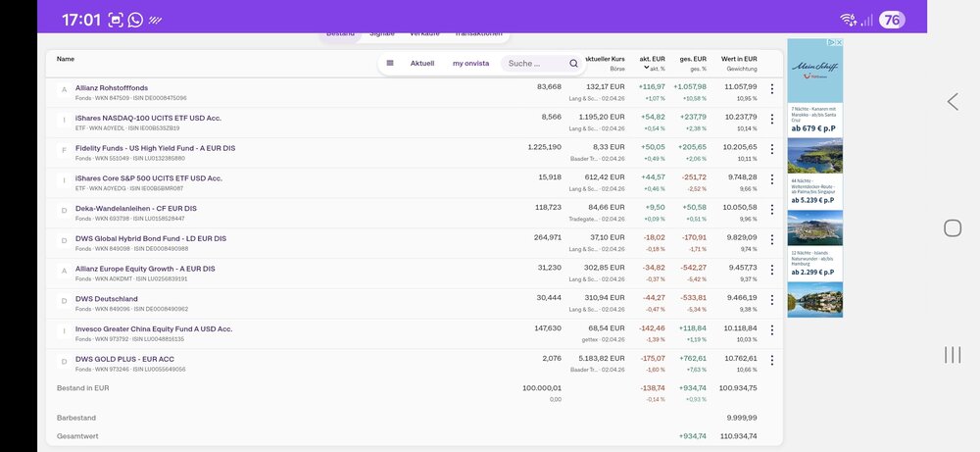This screenshot has width=980, height=452.
Task: Close the Mein Schiff ad with X
Action: pos(840,42)
